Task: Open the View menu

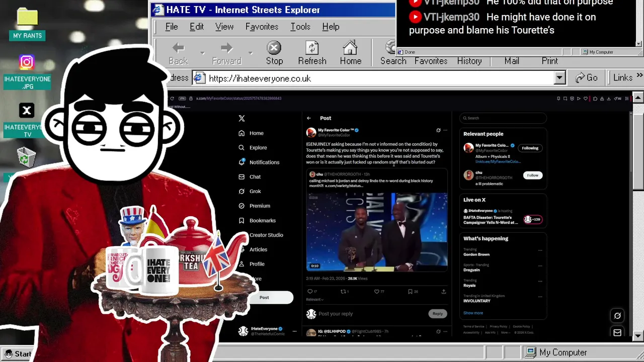Action: click(x=224, y=27)
